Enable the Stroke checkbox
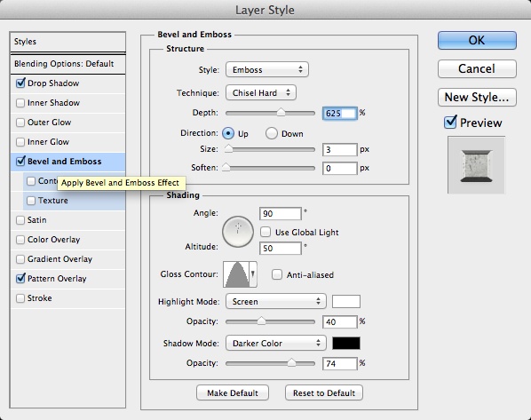The image size is (531, 420). pyautogui.click(x=20, y=298)
